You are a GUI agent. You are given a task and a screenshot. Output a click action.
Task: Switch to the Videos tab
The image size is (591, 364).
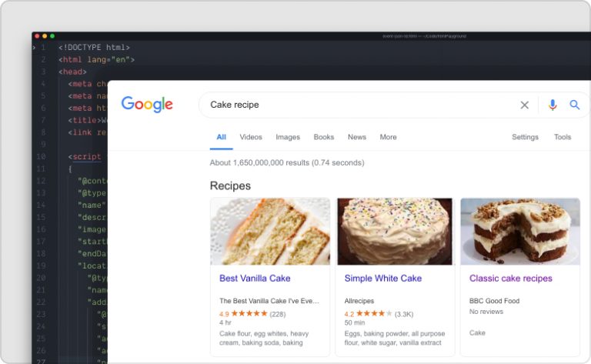[x=251, y=137]
